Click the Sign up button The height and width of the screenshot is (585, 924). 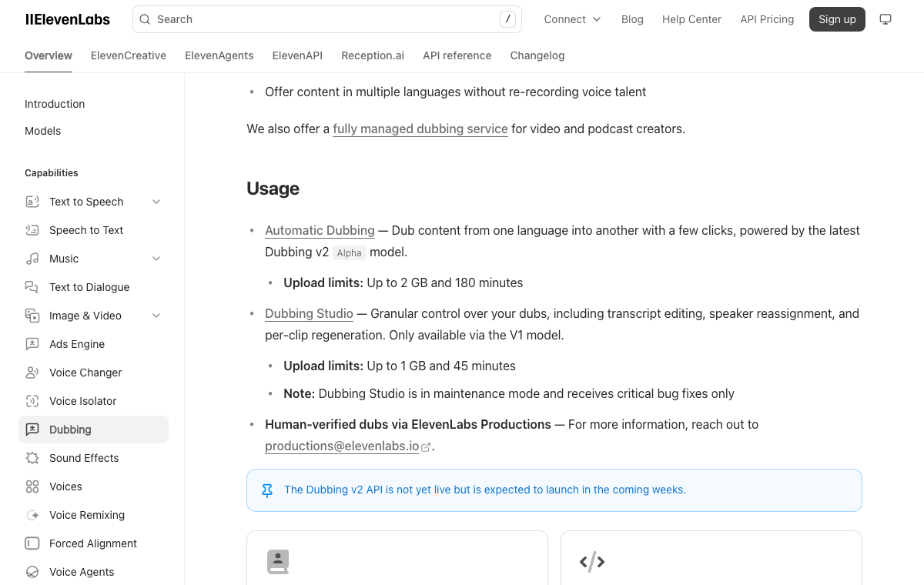point(837,19)
